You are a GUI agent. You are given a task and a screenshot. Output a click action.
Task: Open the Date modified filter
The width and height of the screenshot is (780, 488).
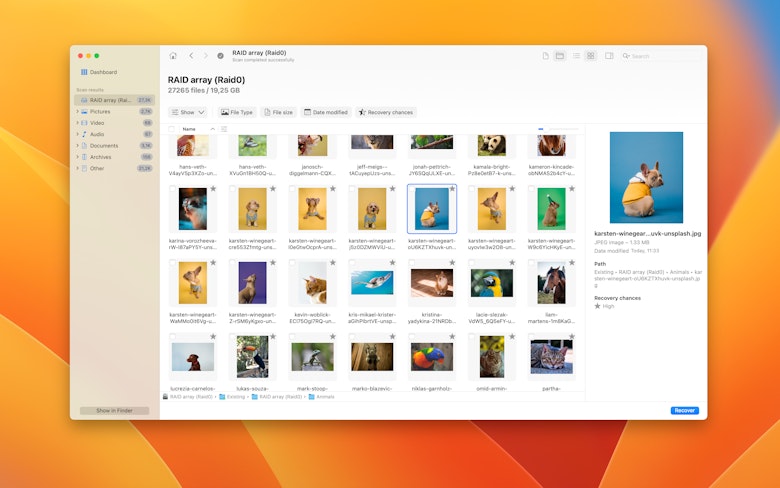326,112
